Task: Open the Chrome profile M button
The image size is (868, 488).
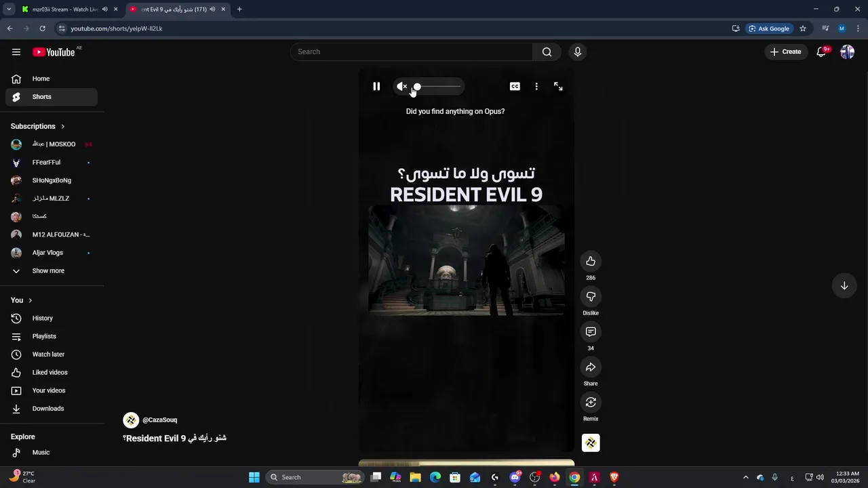Action: point(842,28)
